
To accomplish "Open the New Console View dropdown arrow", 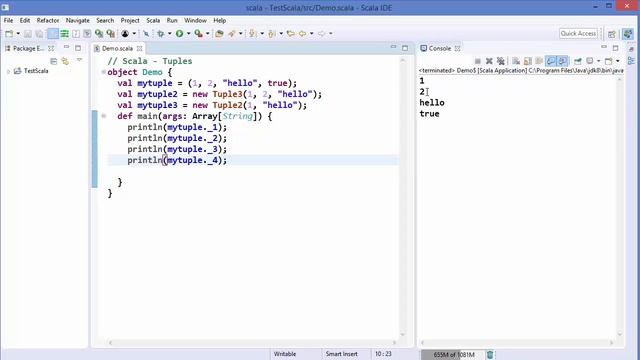I will (618, 61).
